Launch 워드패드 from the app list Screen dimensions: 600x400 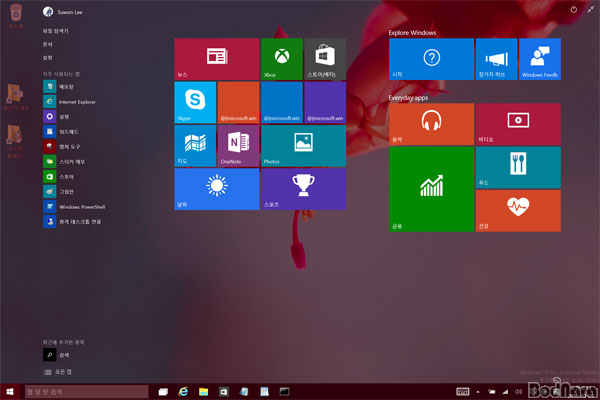click(60, 132)
